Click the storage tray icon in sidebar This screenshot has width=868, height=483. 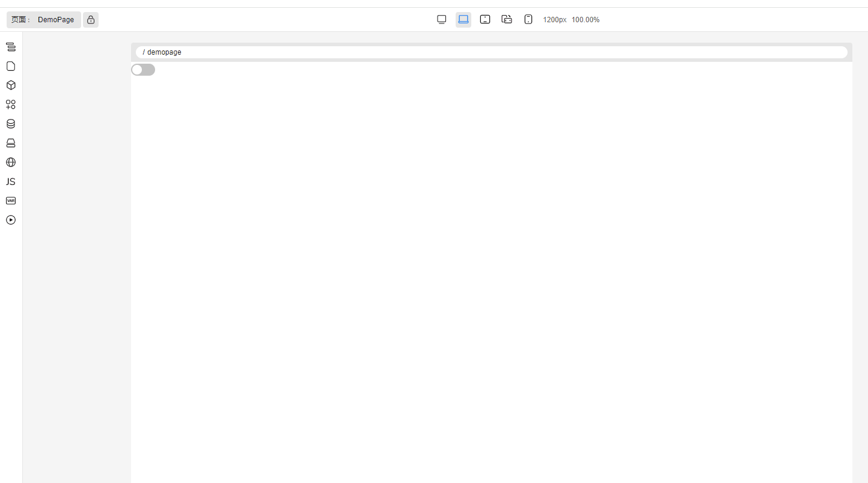tap(11, 143)
